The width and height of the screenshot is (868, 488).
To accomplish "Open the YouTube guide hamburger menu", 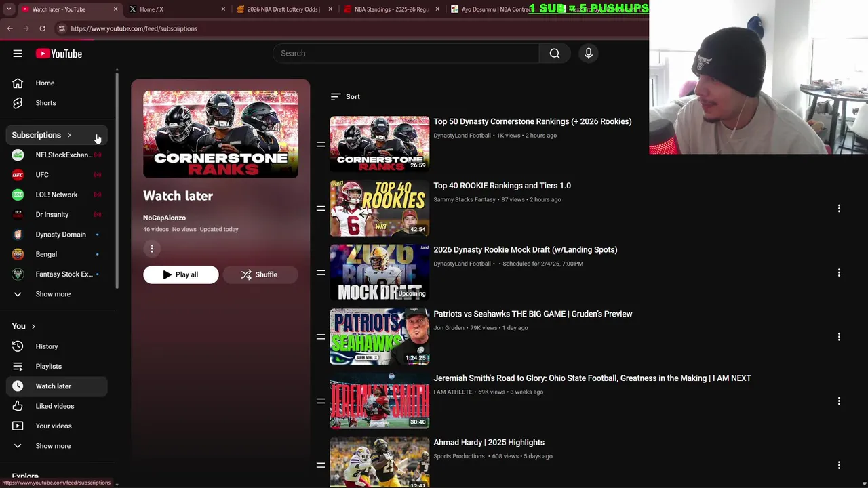I will pyautogui.click(x=18, y=54).
